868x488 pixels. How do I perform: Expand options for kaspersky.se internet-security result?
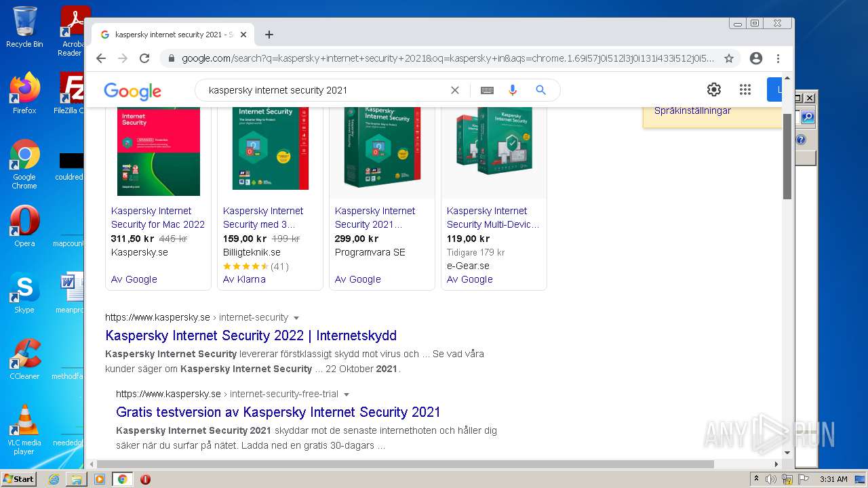coord(296,318)
